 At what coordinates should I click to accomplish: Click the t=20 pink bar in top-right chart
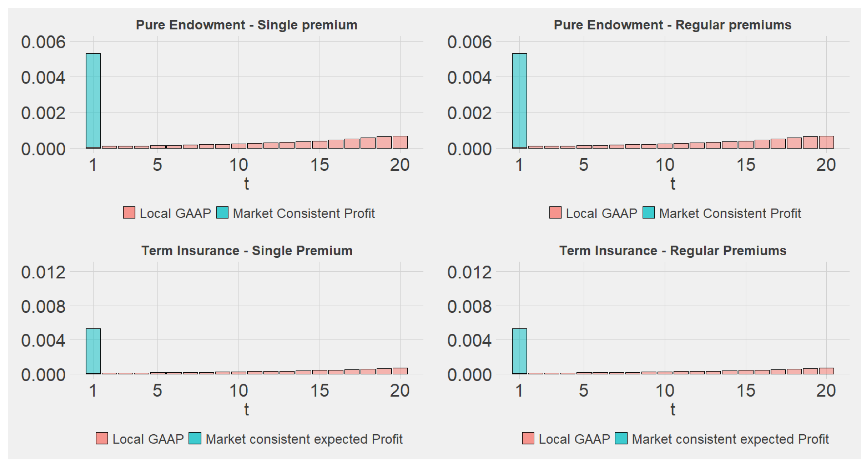click(826, 142)
